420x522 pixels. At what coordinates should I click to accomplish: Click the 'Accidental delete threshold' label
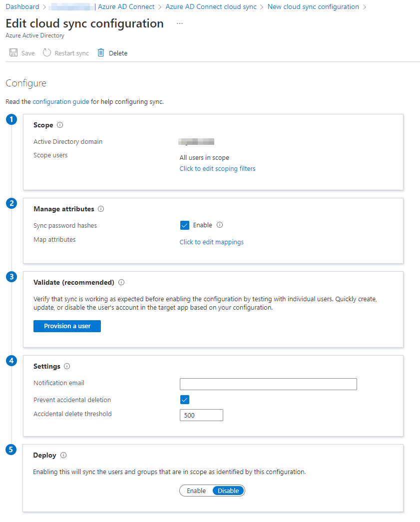click(x=72, y=414)
